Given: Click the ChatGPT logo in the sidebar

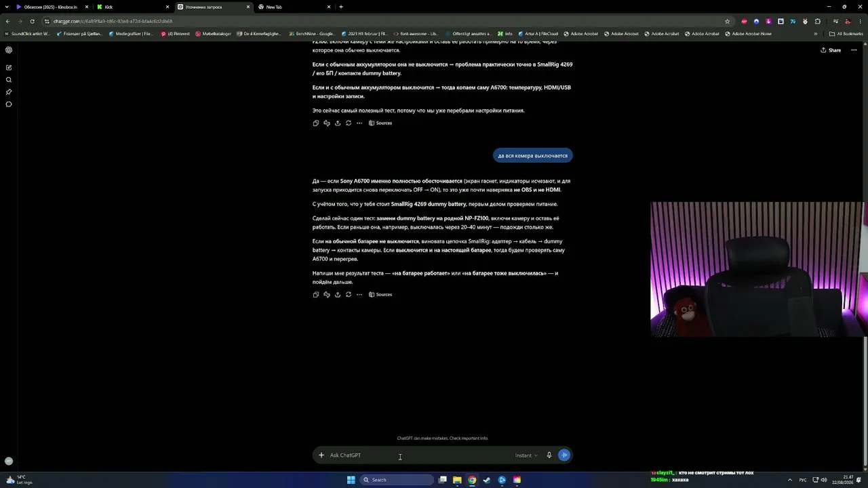Looking at the screenshot, I should coord(9,50).
